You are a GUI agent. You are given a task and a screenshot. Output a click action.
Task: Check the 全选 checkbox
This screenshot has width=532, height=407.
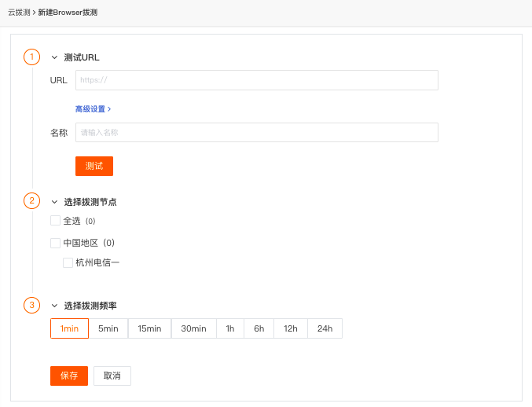55,221
